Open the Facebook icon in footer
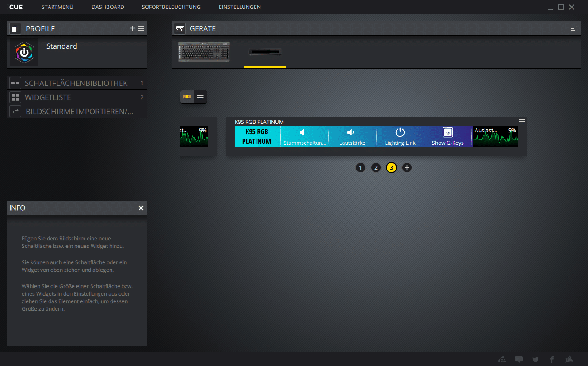Screen dimensions: 588x366 pyautogui.click(x=552, y=359)
